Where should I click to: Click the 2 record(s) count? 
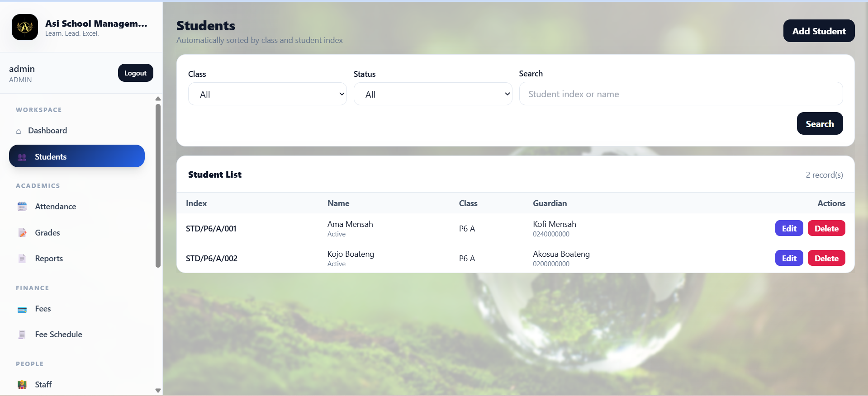point(824,175)
